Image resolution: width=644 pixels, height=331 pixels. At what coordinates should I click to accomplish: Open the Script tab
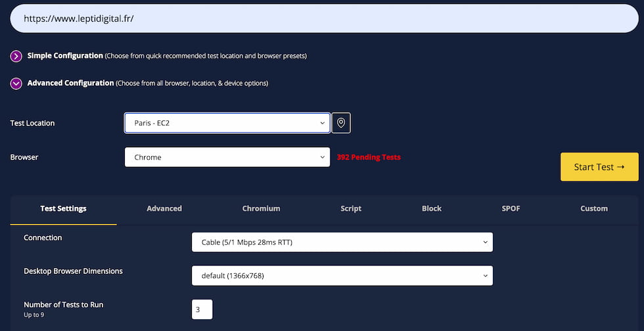(x=351, y=209)
